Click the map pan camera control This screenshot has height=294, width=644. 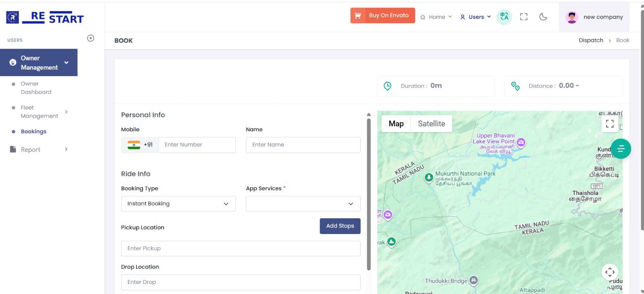click(x=610, y=272)
